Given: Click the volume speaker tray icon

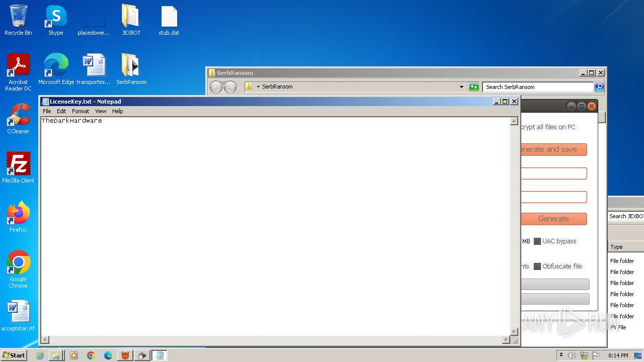Looking at the screenshot, I should 572,355.
